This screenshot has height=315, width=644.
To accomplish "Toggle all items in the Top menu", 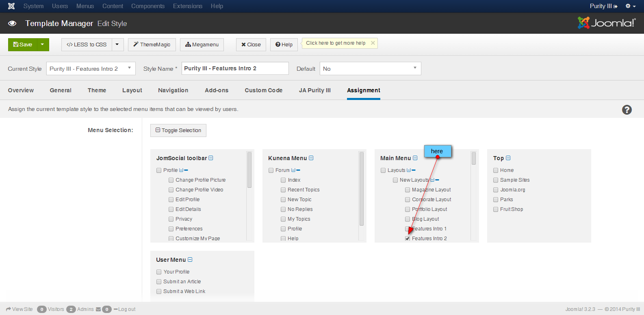I will [508, 158].
